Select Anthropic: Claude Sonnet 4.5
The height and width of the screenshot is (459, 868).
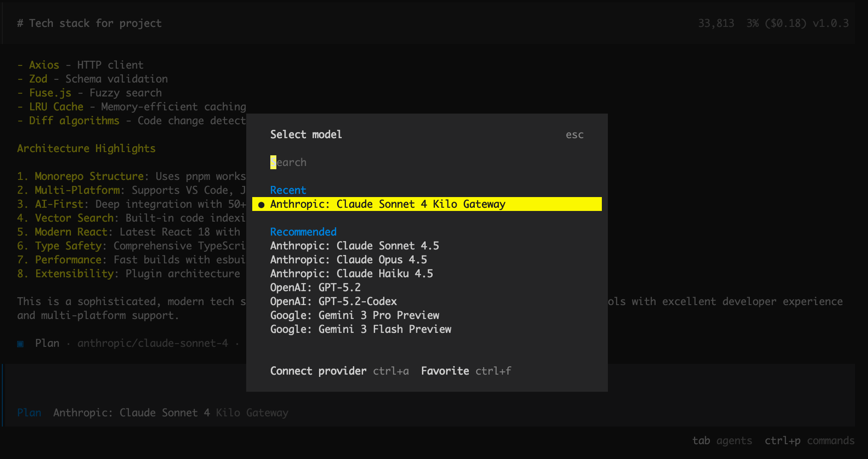(x=355, y=246)
